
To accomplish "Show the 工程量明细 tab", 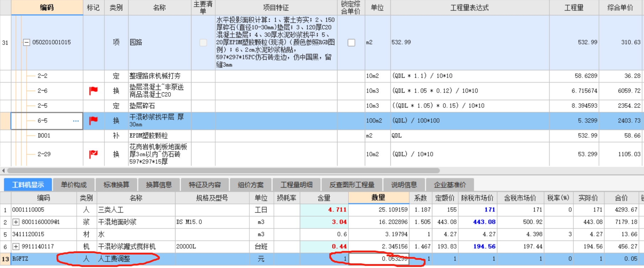I will pyautogui.click(x=297, y=185).
